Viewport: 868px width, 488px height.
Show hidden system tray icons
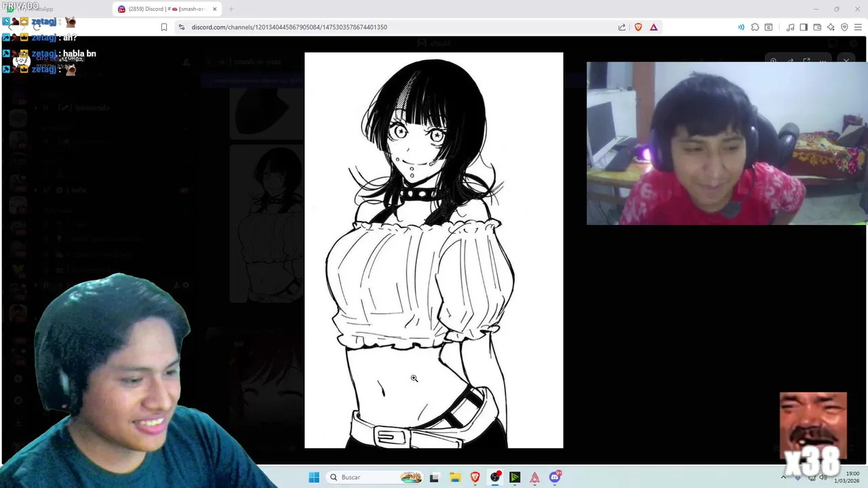(x=784, y=477)
